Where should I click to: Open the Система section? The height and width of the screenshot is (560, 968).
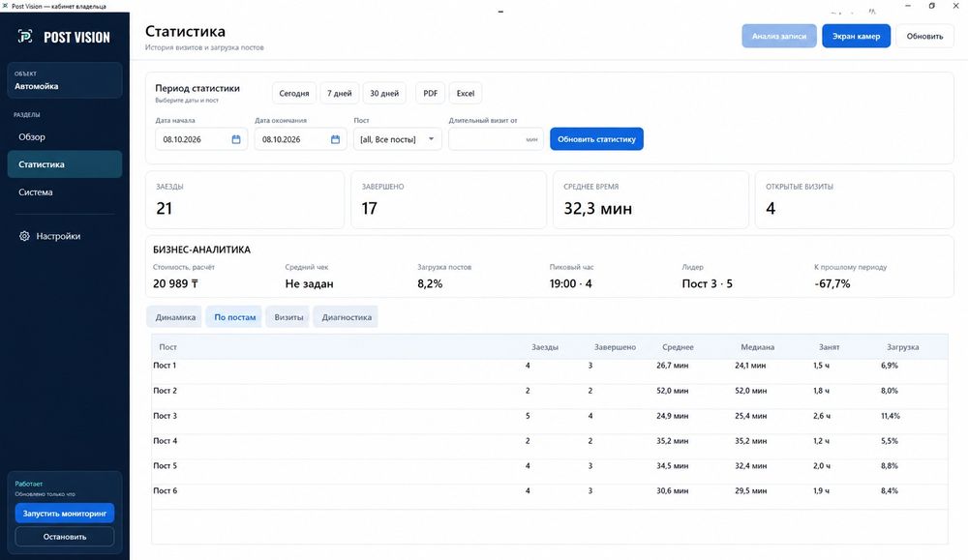pyautogui.click(x=64, y=192)
